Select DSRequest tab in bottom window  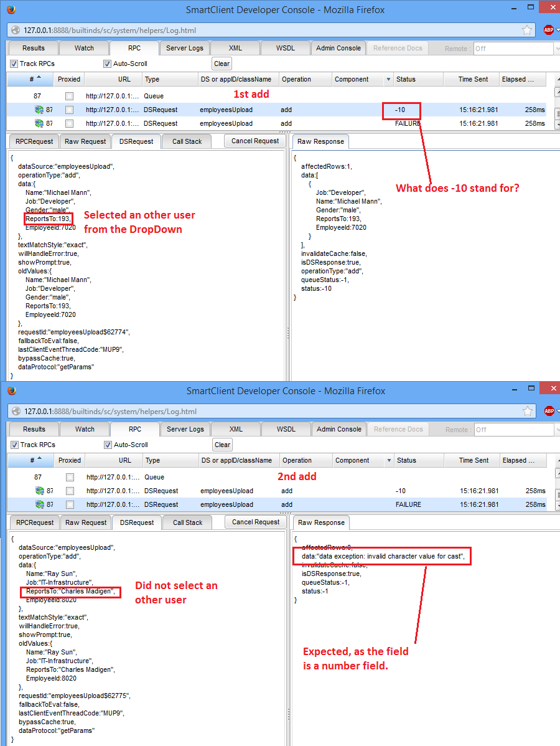click(137, 522)
